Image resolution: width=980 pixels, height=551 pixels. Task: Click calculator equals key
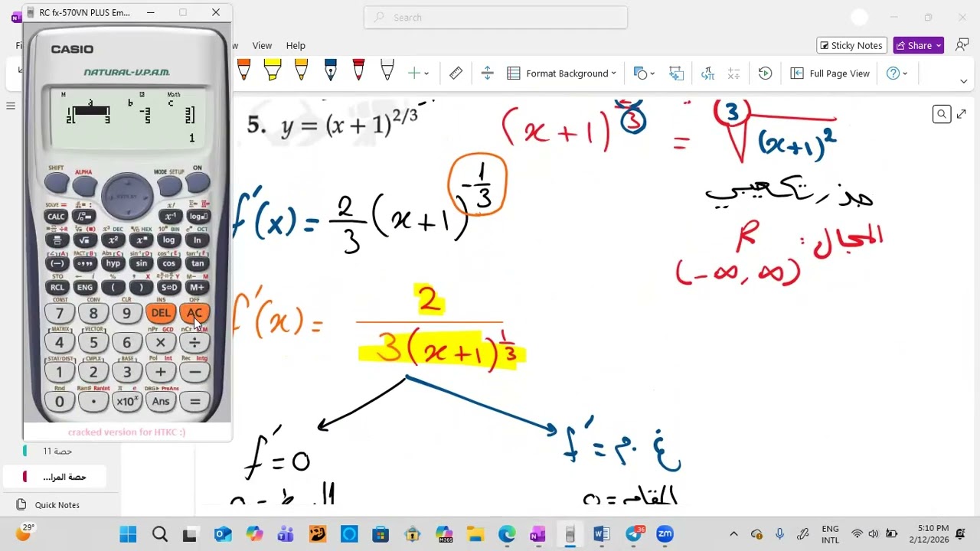pyautogui.click(x=194, y=402)
